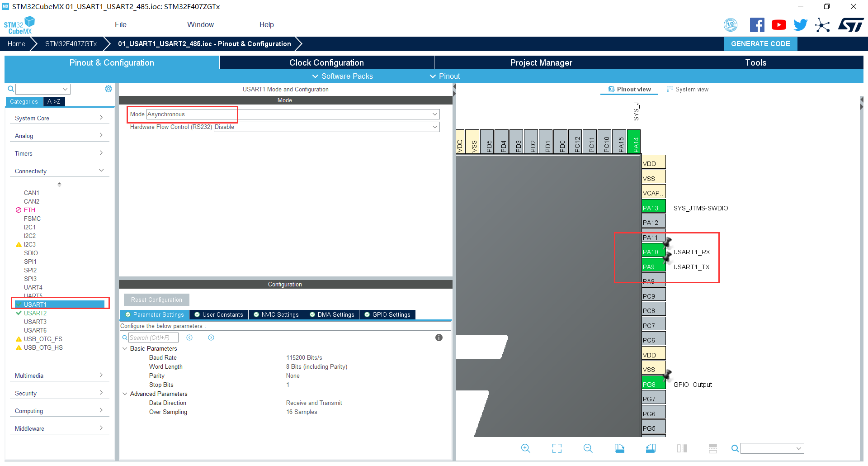The height and width of the screenshot is (466, 868).
Task: Go to Home breadcrumb
Action: pyautogui.click(x=16, y=44)
